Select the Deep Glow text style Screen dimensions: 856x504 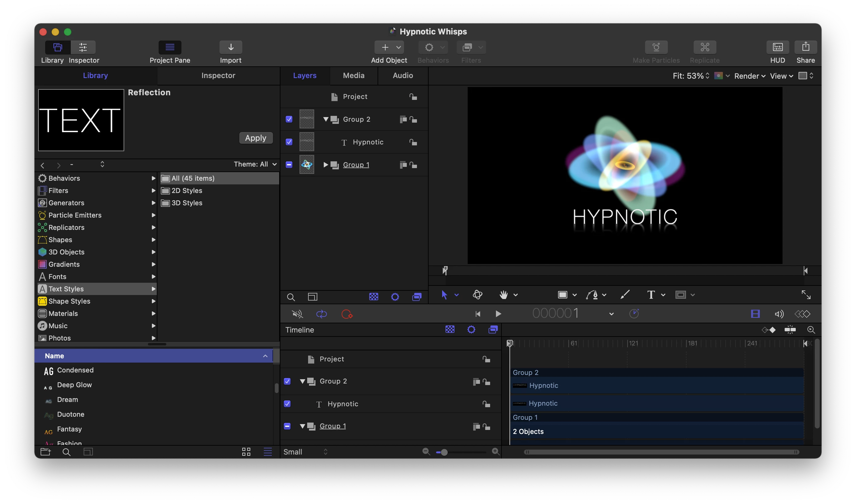tap(74, 385)
